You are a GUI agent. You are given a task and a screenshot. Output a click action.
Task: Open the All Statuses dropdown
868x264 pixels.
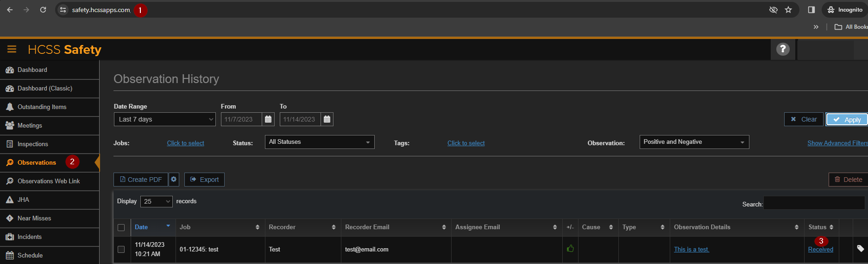[x=319, y=142]
